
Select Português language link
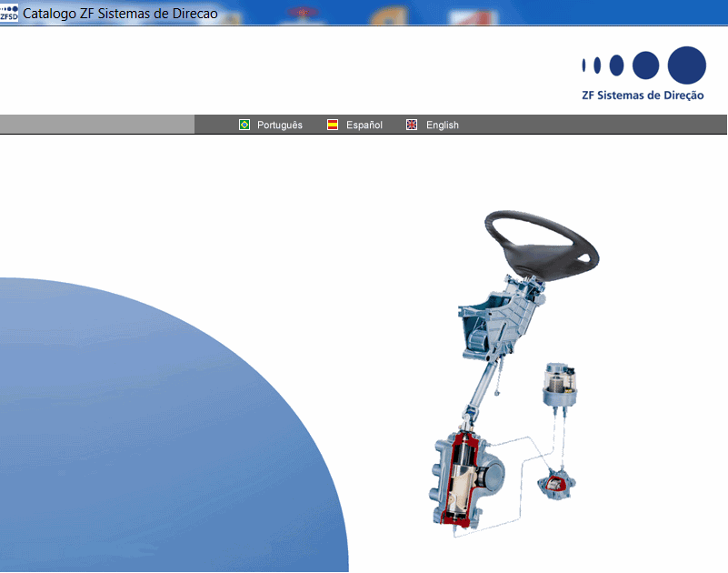(x=280, y=125)
